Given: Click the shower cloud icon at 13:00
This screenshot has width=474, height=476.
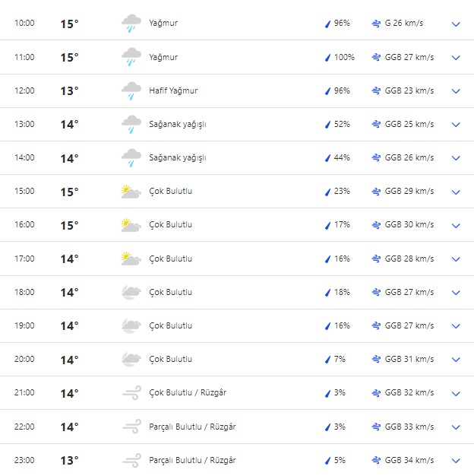Looking at the screenshot, I should (131, 125).
